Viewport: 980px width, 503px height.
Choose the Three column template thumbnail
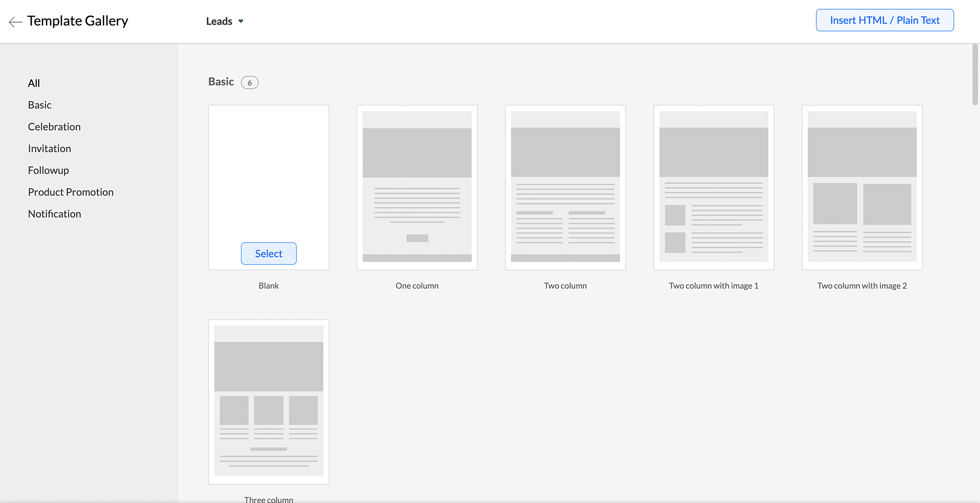269,402
